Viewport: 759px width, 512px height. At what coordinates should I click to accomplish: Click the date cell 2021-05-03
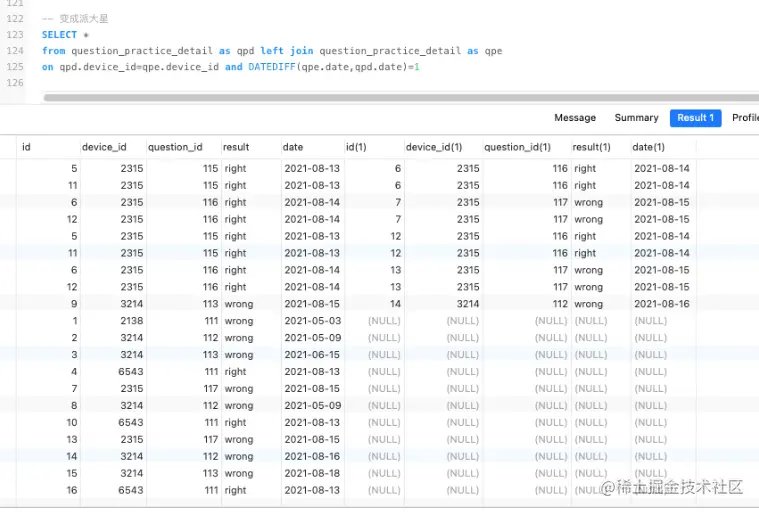pyautogui.click(x=312, y=320)
